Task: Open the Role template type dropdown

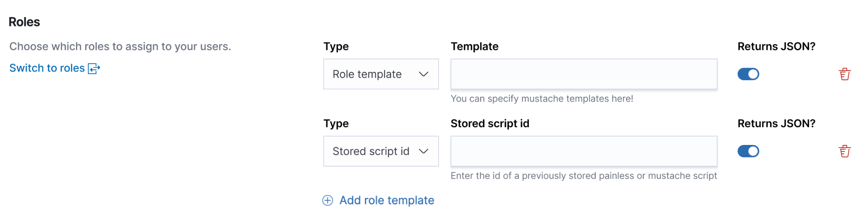Action: (x=381, y=74)
